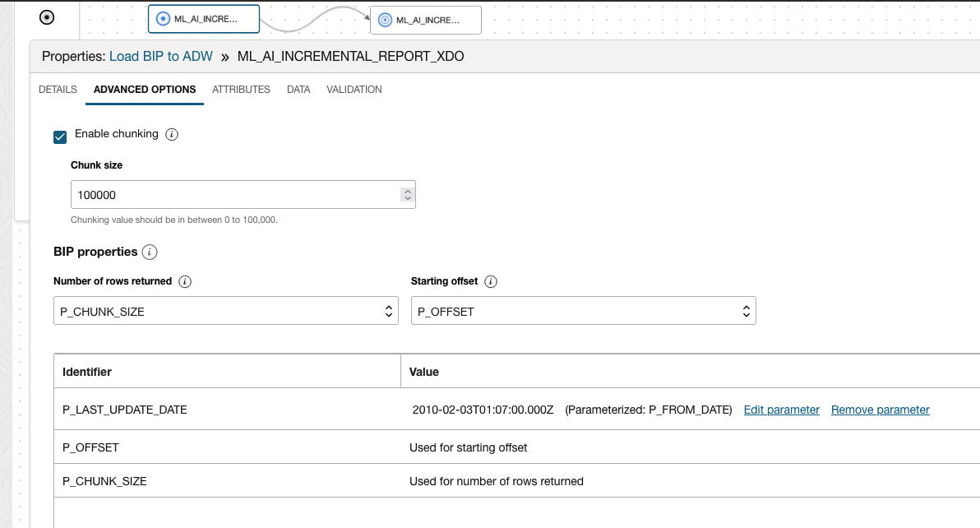Select the target ML_AI_INCRE node icon
The image size is (980, 528).
coord(383,20)
